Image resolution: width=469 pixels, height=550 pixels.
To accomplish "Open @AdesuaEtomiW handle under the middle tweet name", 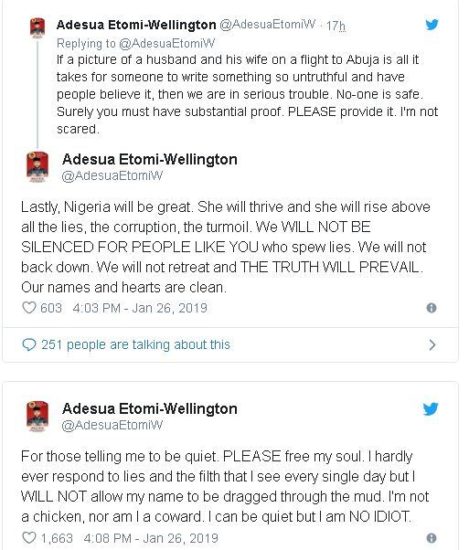I will [112, 176].
